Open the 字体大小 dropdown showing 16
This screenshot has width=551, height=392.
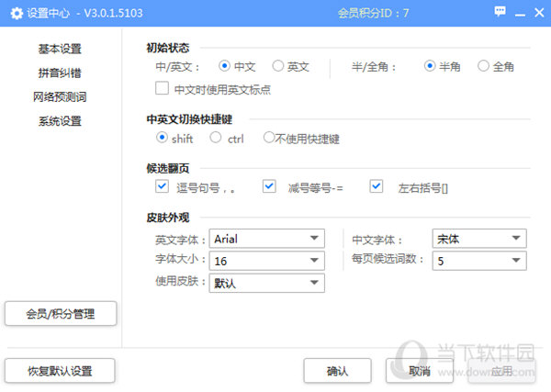tap(266, 261)
